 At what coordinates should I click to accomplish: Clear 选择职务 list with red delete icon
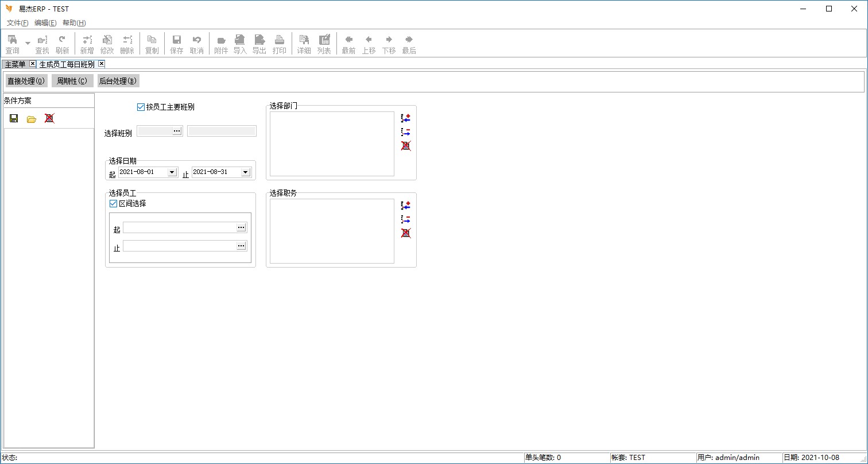406,233
